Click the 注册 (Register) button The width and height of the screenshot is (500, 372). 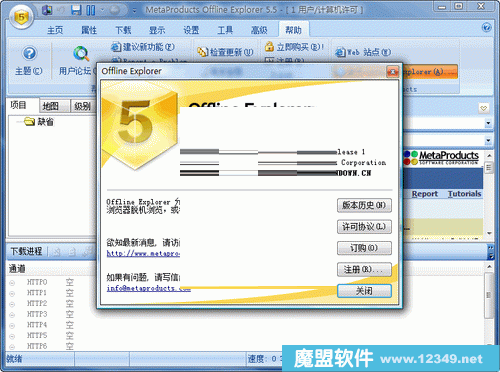[364, 269]
